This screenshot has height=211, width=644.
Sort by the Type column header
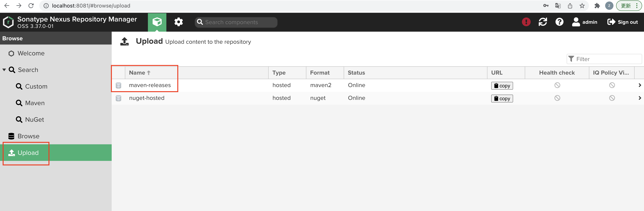pos(287,73)
